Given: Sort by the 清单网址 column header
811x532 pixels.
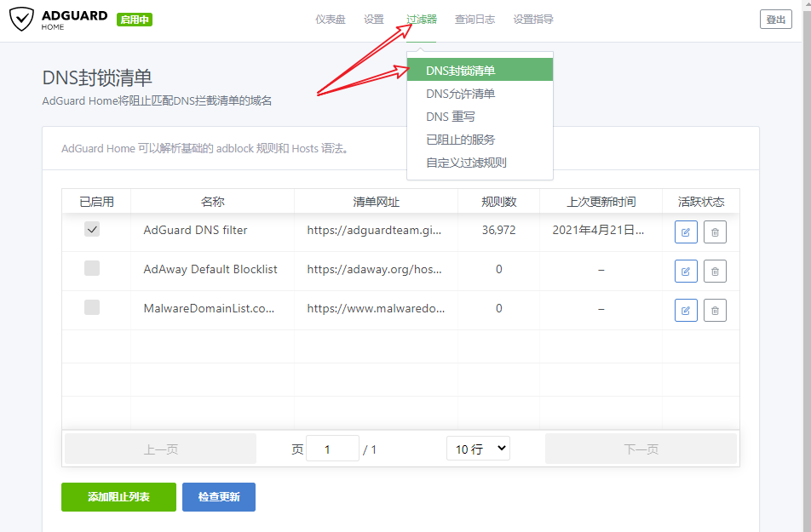Looking at the screenshot, I should coord(376,202).
